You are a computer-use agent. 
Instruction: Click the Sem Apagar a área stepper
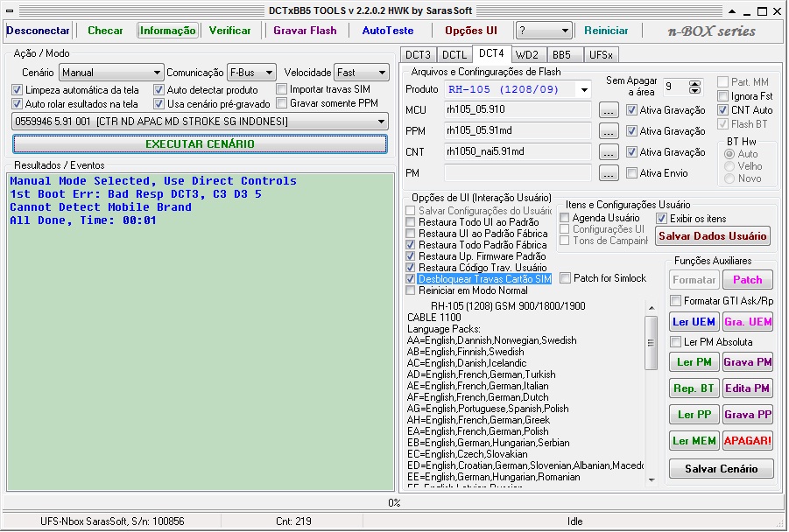click(x=694, y=87)
